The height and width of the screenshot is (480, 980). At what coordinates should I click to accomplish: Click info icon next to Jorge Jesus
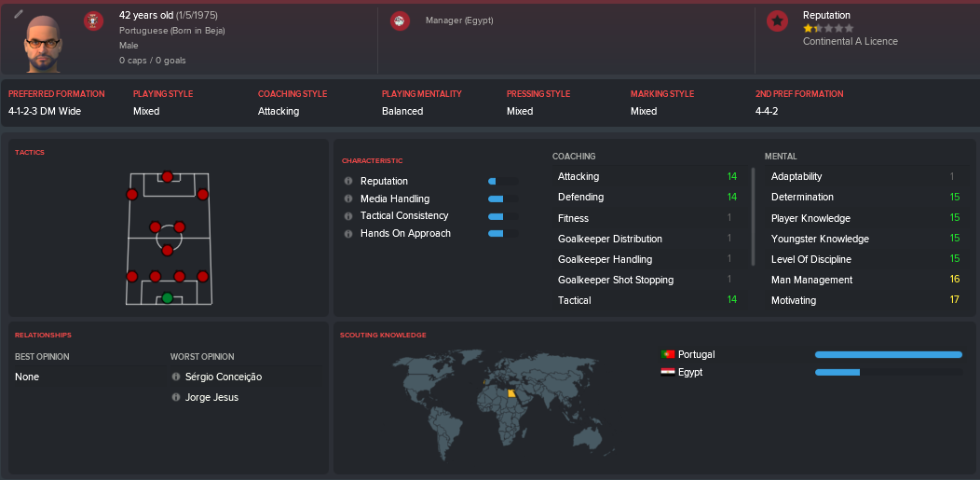[176, 397]
